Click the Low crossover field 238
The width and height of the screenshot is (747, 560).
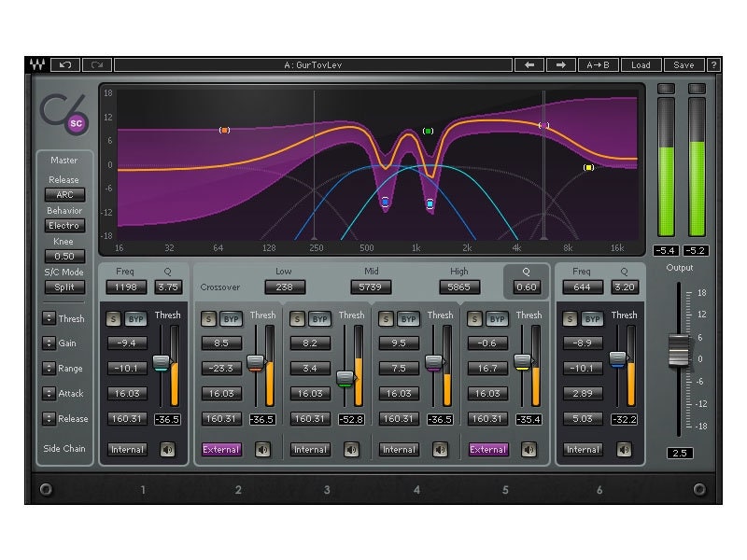(x=285, y=287)
